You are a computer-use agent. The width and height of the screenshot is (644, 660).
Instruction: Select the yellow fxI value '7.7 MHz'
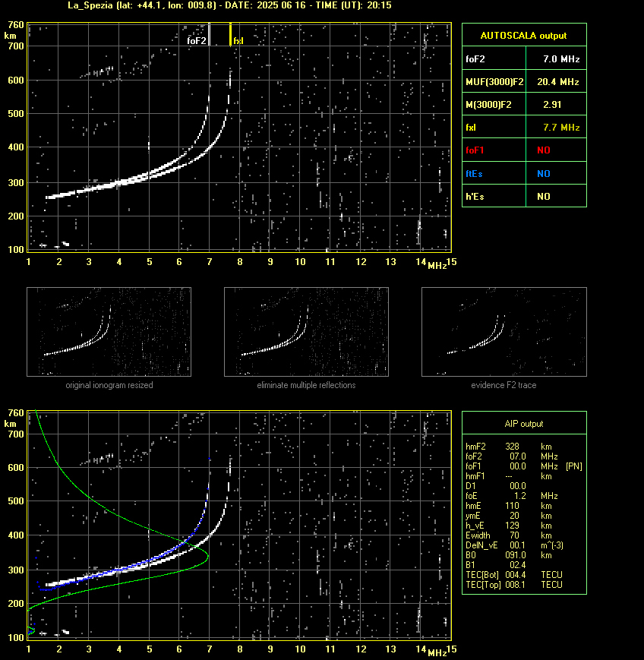[x=561, y=127]
